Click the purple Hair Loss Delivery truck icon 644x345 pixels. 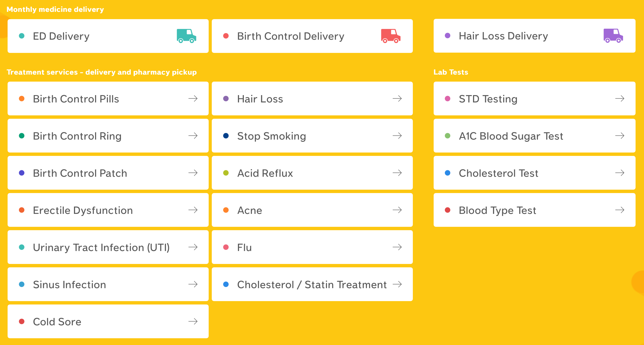tap(613, 36)
